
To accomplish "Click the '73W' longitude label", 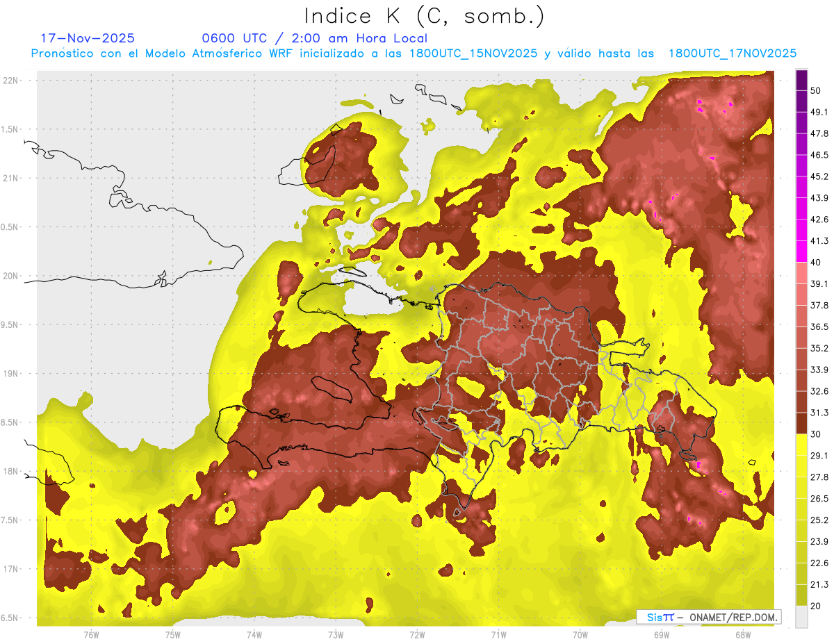I will coord(336,635).
